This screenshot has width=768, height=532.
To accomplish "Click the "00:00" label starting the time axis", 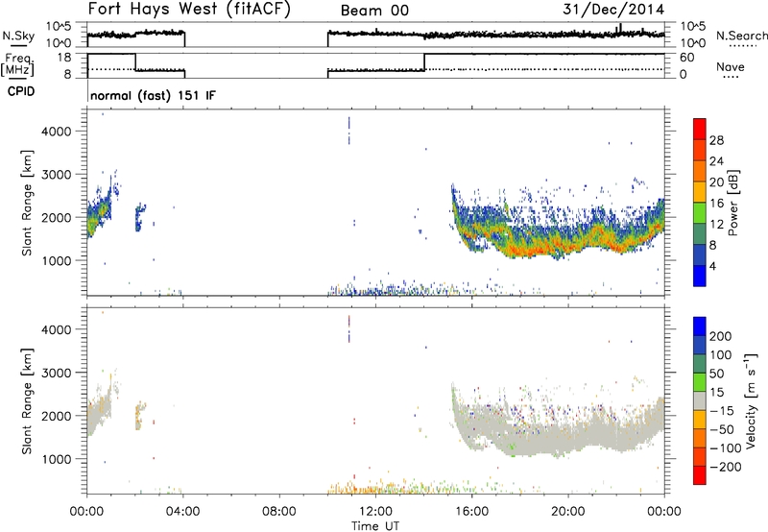I will pos(86,512).
